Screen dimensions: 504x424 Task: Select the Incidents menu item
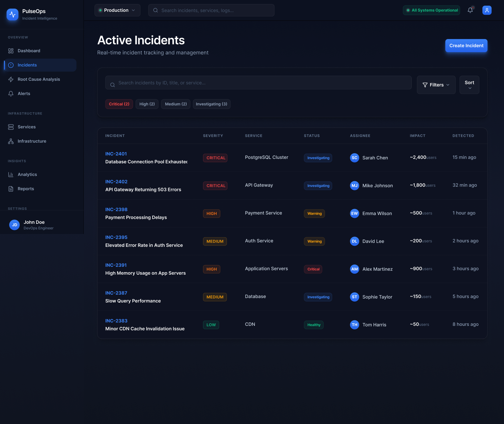[x=27, y=65]
